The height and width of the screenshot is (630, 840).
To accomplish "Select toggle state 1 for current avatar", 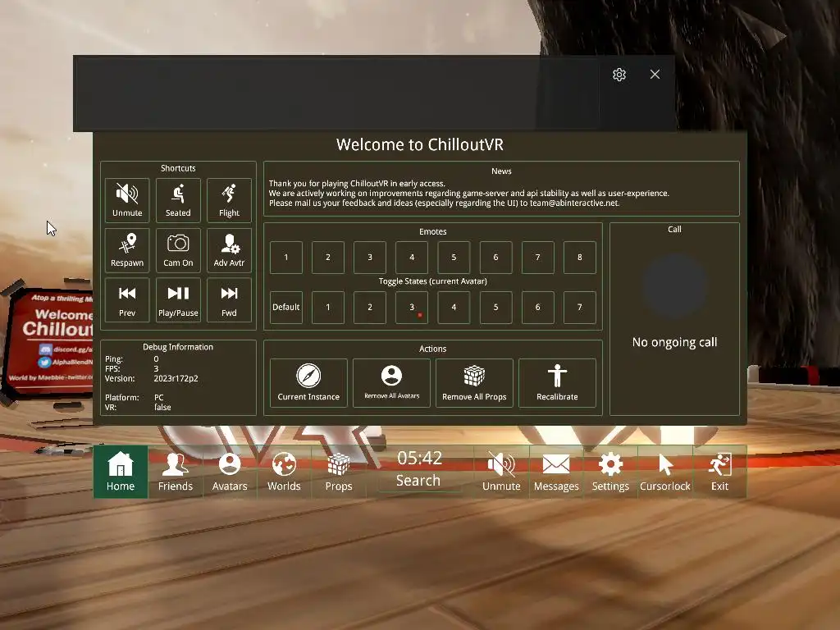I will click(328, 307).
